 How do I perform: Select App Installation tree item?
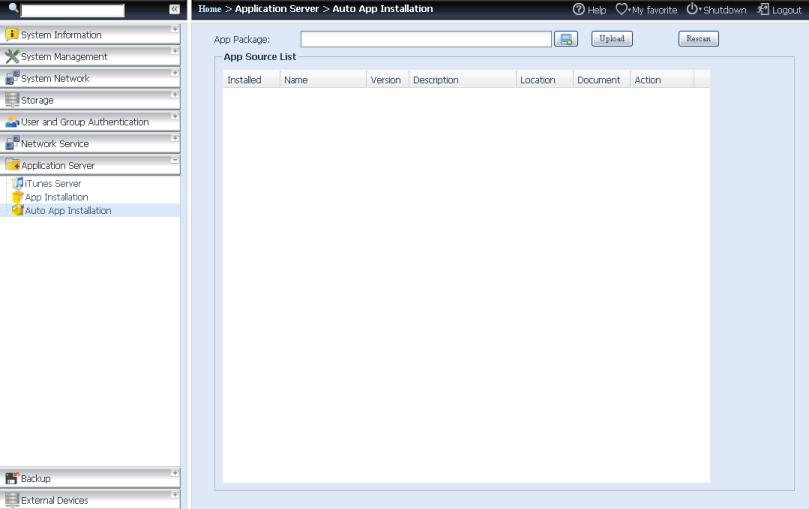(56, 197)
